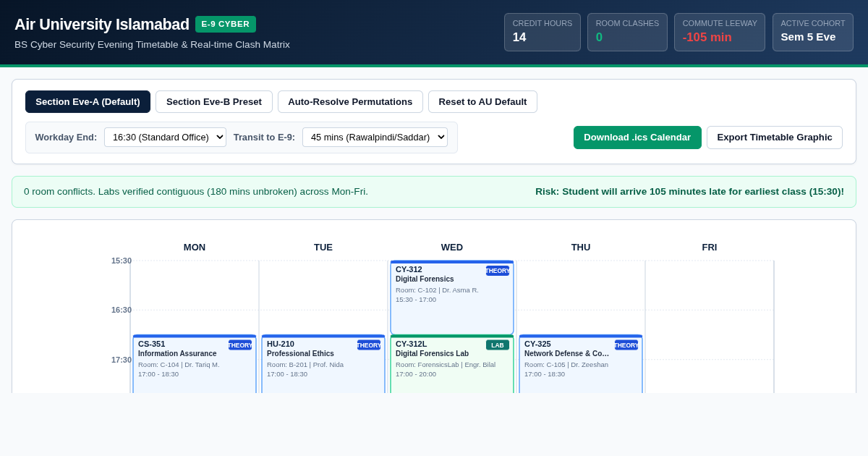
Task: Click 'Room: ForensicsLab | Engr. Bilal' text
Action: [x=446, y=365]
